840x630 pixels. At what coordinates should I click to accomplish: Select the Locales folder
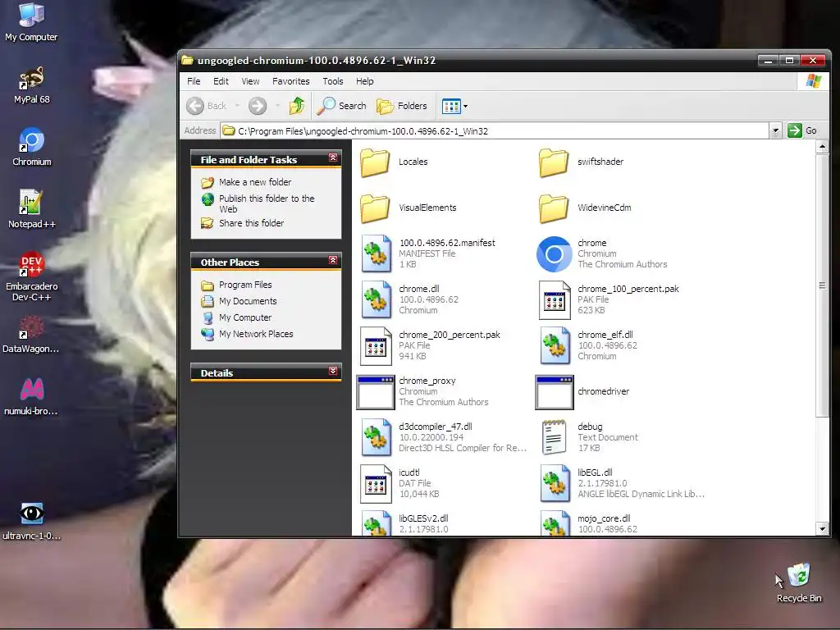point(395,162)
